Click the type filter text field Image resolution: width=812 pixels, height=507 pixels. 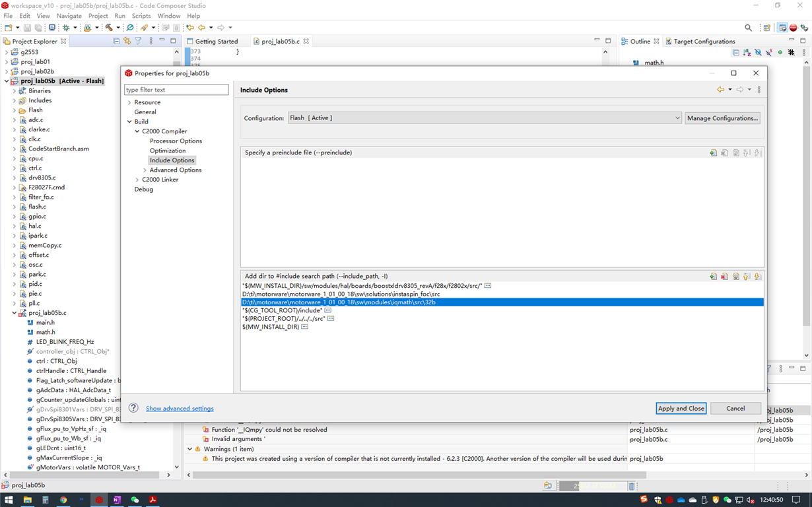coord(176,90)
